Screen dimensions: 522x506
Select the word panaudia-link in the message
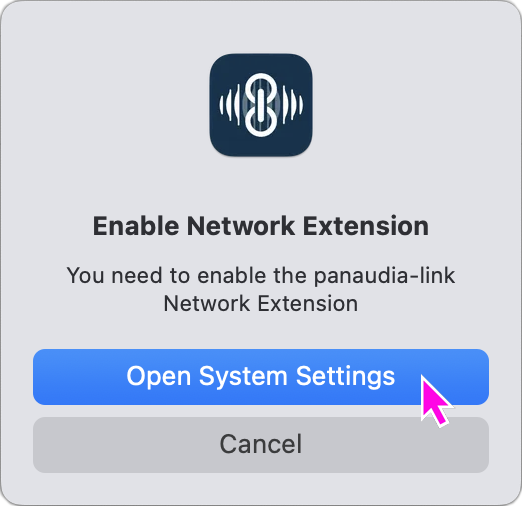point(385,276)
